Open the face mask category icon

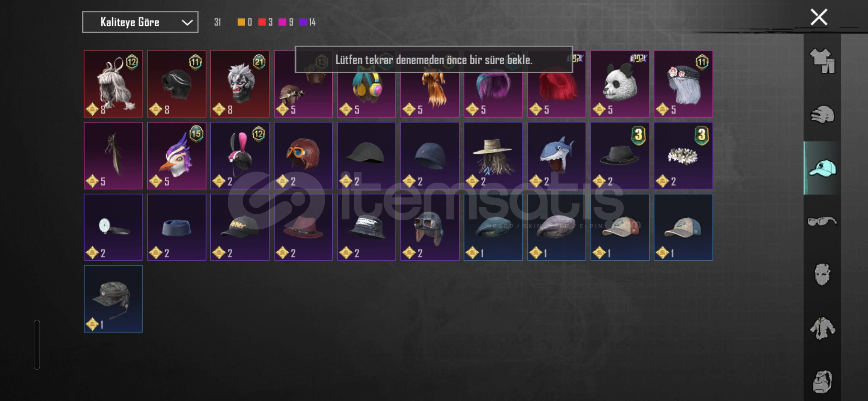[x=822, y=274]
